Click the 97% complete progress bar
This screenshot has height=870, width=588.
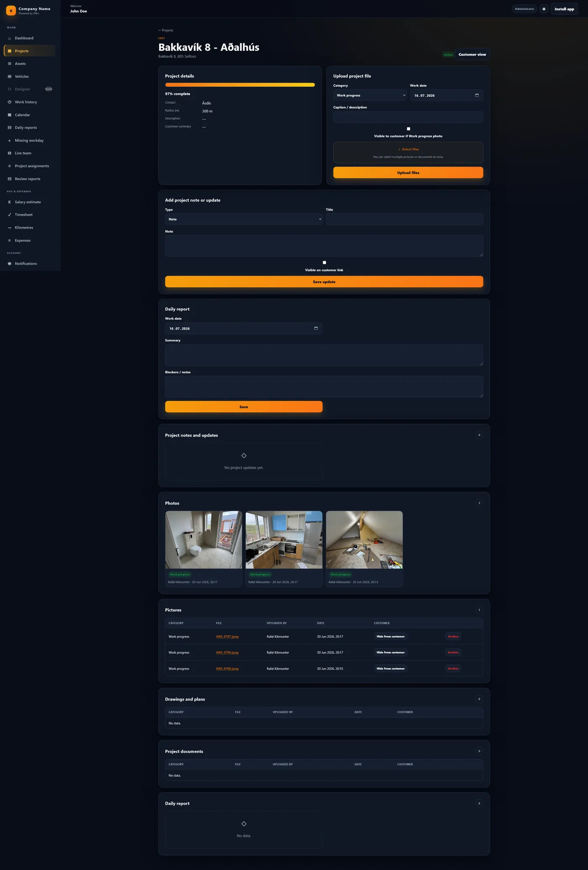pos(240,85)
